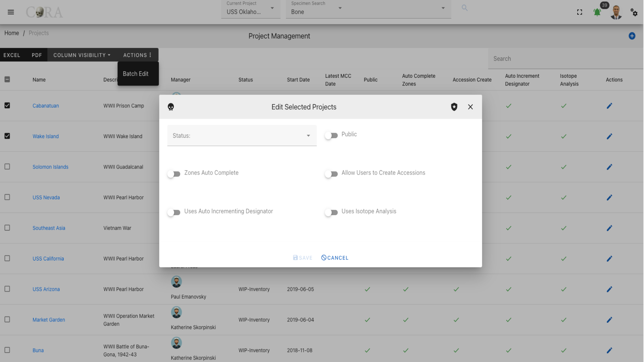This screenshot has width=644, height=362.
Task: Turn on Zones Auto Complete switch
Action: pyautogui.click(x=174, y=174)
